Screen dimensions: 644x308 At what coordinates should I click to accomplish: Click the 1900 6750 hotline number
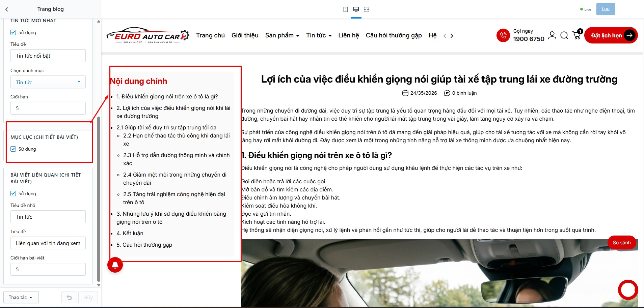click(x=529, y=39)
